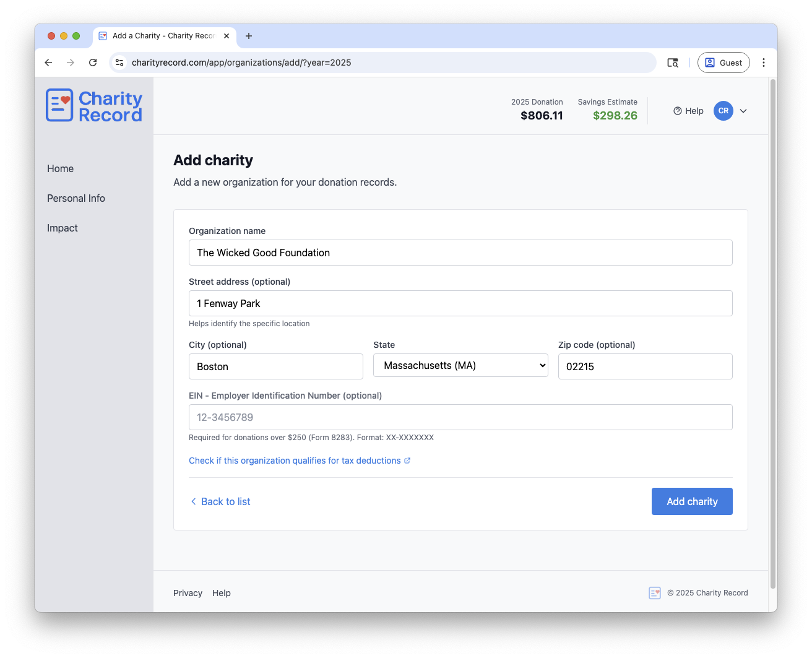
Task: Reload the page with the refresh icon
Action: (93, 63)
